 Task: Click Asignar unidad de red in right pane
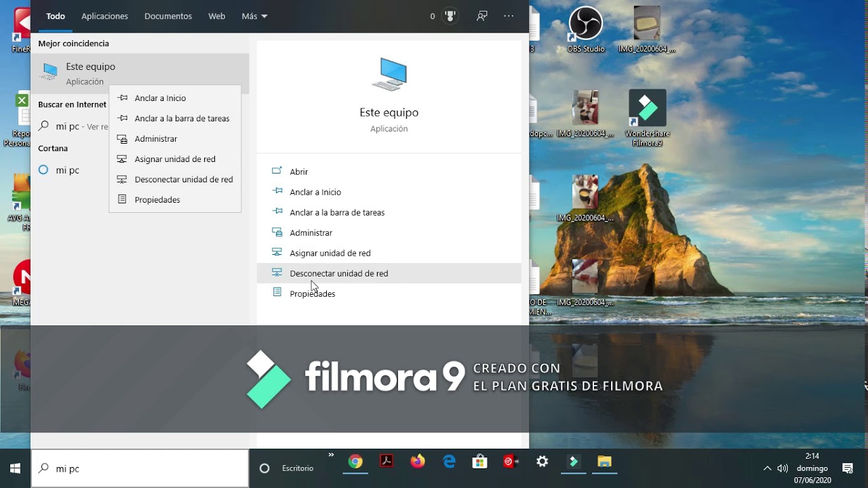(x=389, y=253)
